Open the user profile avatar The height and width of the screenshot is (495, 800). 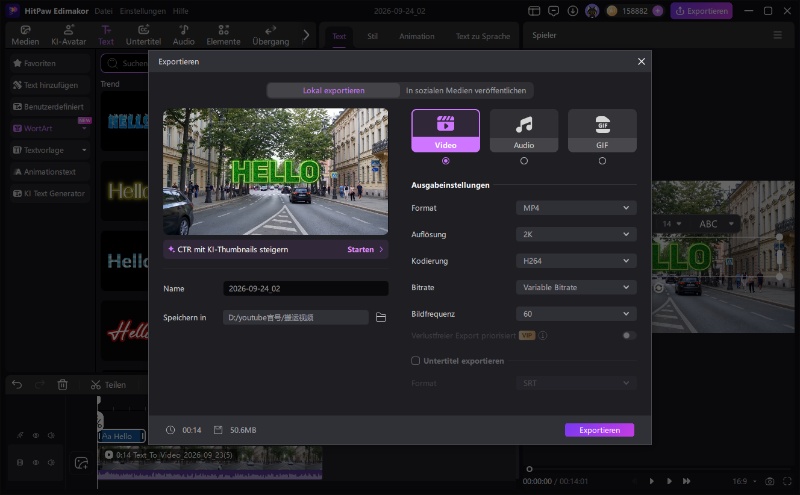[x=592, y=11]
